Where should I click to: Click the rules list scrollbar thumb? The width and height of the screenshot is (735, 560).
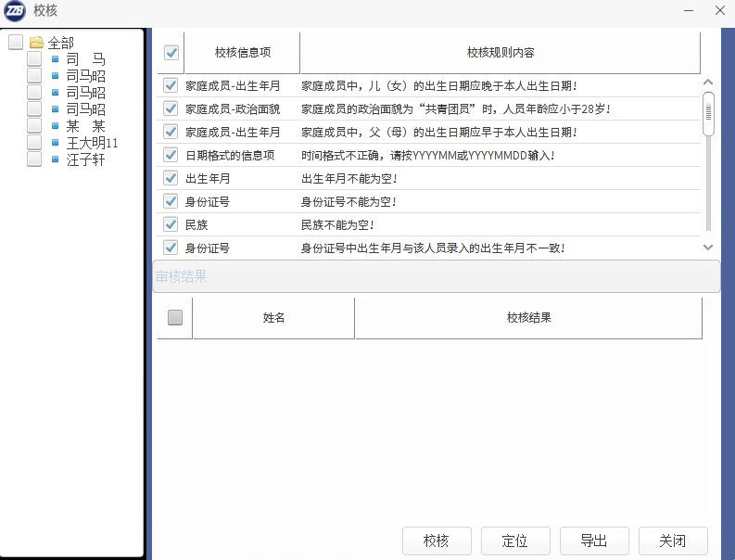coord(708,113)
